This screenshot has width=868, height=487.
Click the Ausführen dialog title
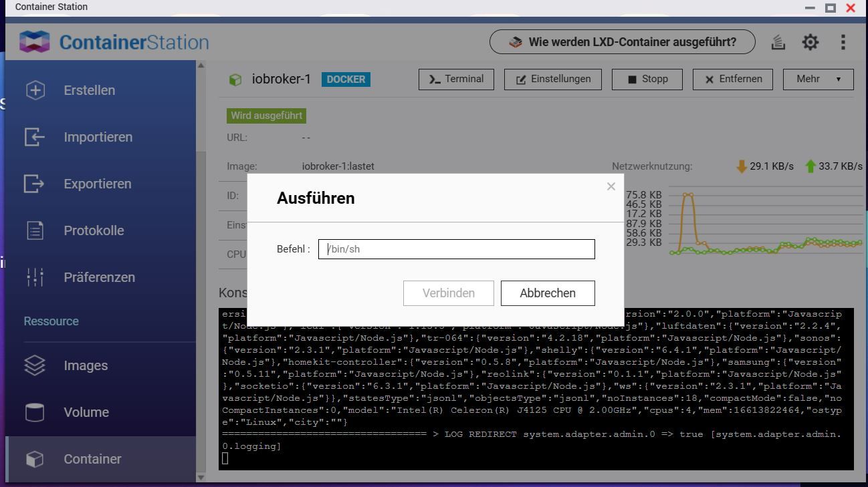[x=316, y=198]
